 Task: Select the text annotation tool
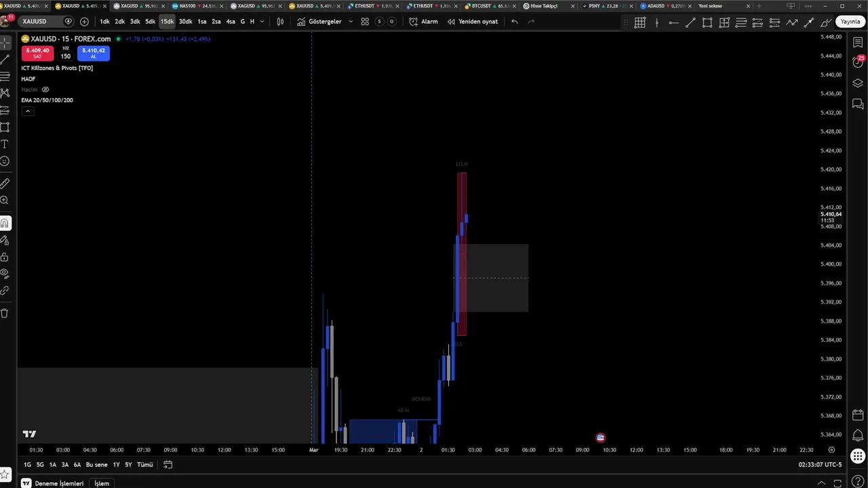point(5,144)
